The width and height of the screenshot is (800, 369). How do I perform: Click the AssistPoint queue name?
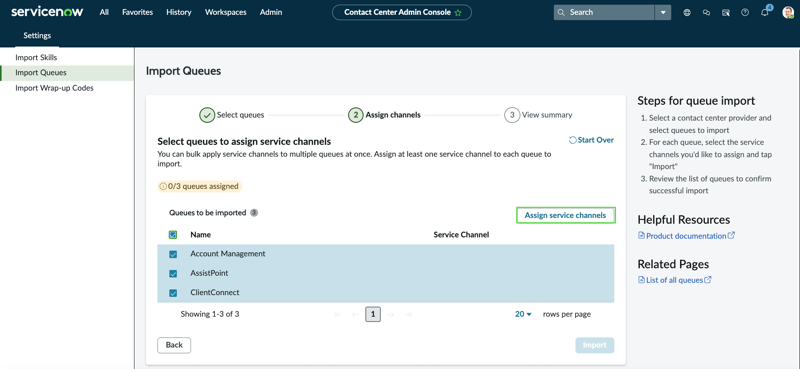coord(209,273)
